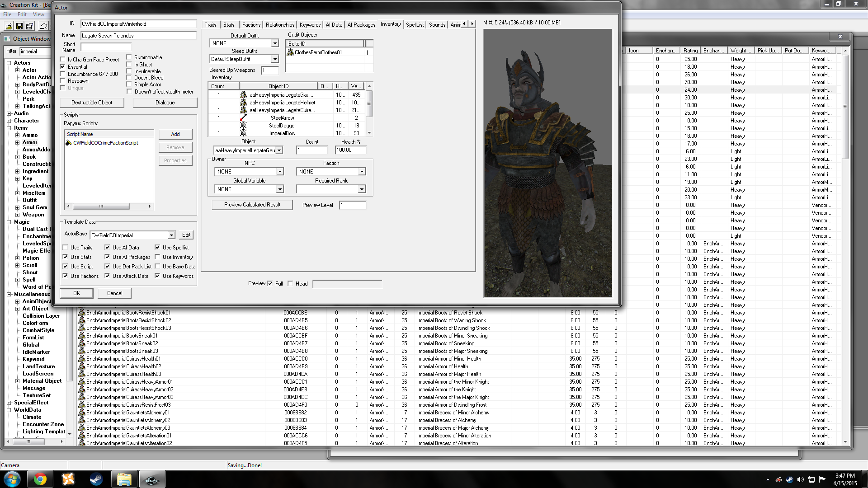868x488 pixels.
Task: Switch to the Traits tab
Action: pos(210,25)
